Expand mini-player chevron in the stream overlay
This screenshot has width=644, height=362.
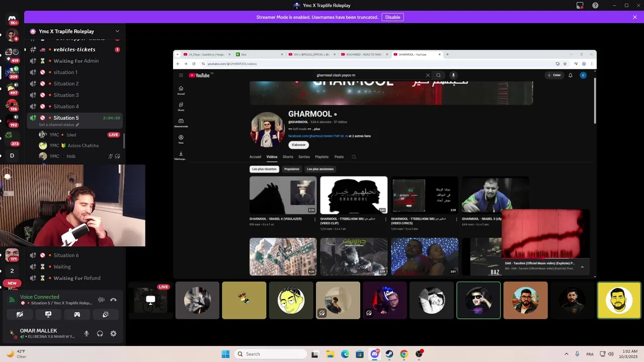tap(582, 266)
